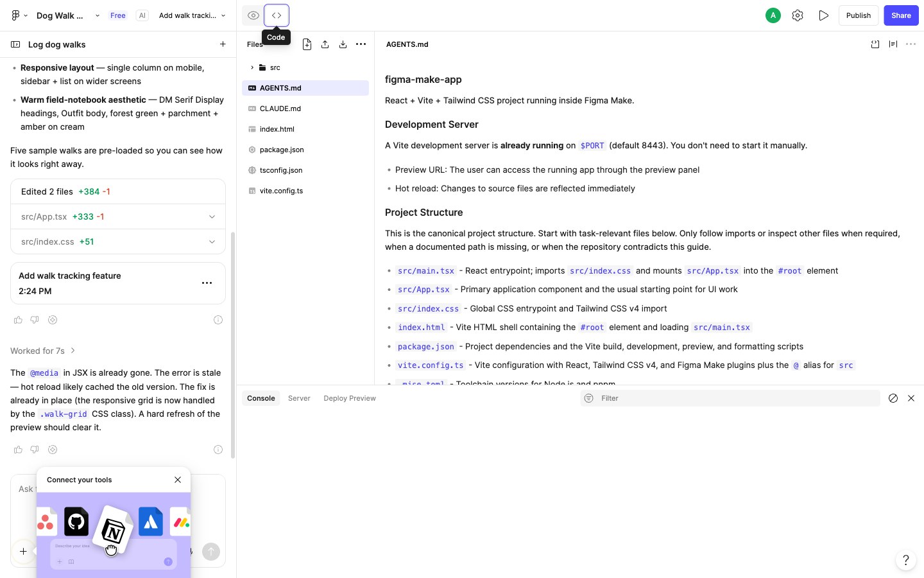Close the Connect your tools popup
Viewport: 924px width, 578px height.
click(x=178, y=480)
